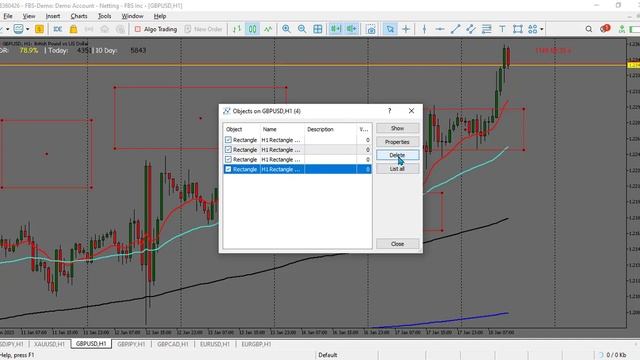Toggle chart shift icon
Image resolution: width=640 pixels, height=360 pixels.
(x=351, y=29)
